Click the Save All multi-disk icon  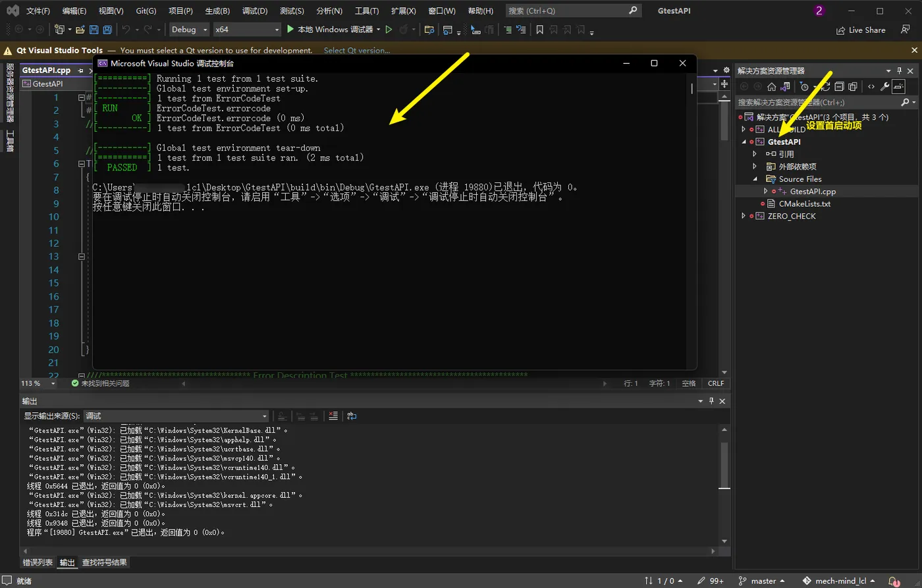click(x=107, y=30)
